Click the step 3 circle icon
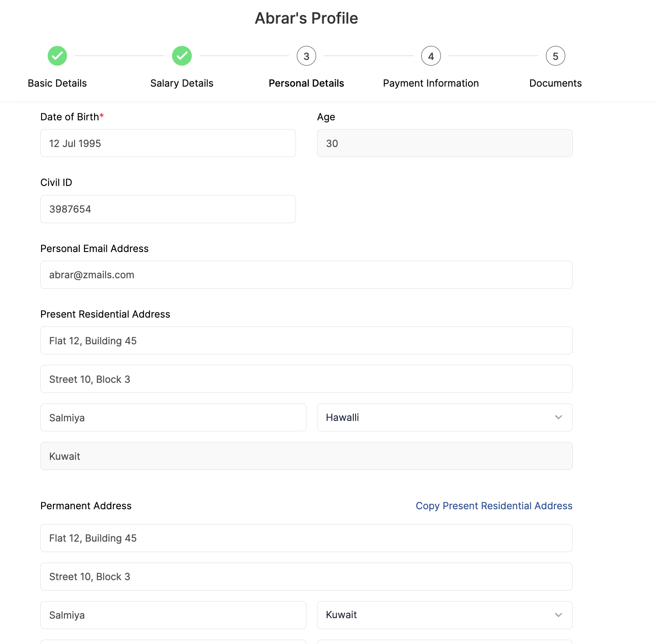The height and width of the screenshot is (644, 655). [x=306, y=56]
